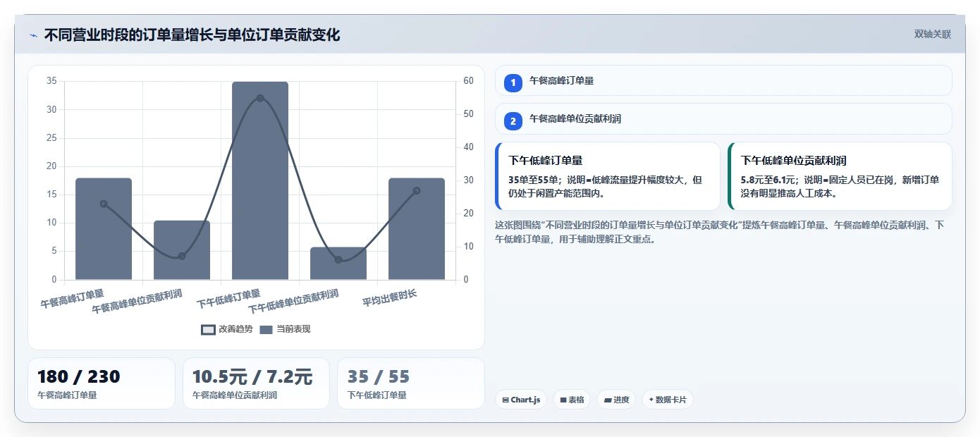Screen dimensions: 980x437
Task: Click the 当前表现 legend color swatch
Action: [x=266, y=330]
